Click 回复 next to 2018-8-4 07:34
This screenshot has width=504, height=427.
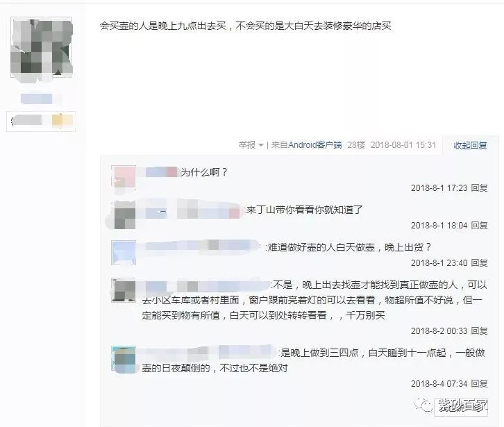coord(479,383)
